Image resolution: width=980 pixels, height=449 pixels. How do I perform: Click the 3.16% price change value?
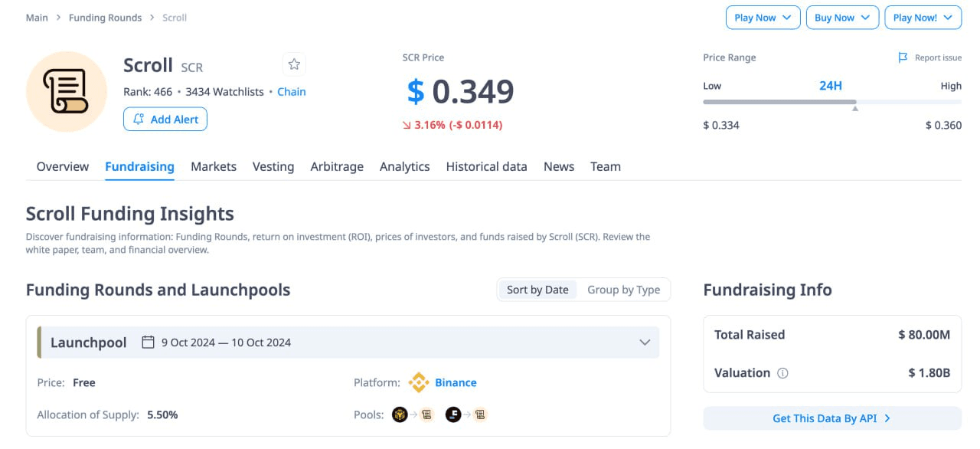(x=430, y=125)
